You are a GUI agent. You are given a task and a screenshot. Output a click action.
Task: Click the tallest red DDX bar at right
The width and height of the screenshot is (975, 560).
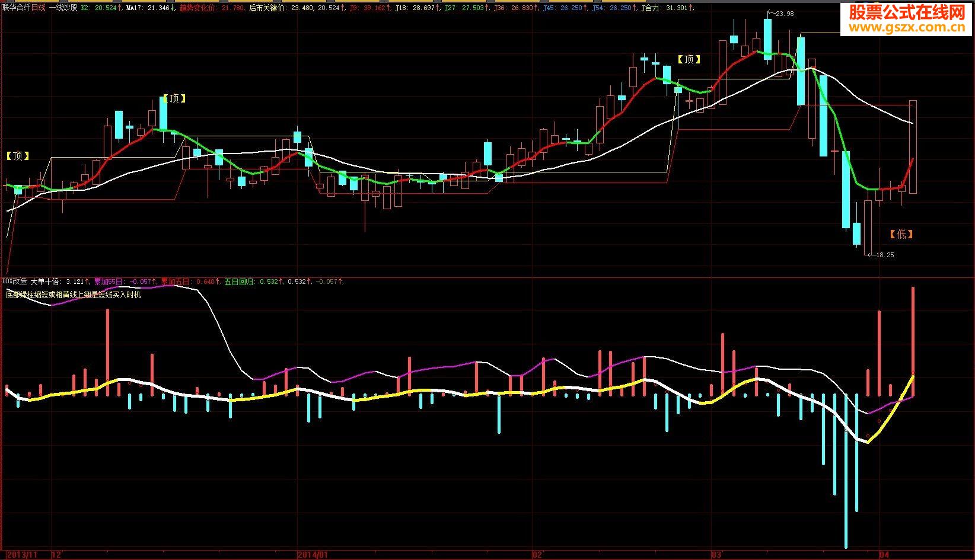[x=913, y=342]
